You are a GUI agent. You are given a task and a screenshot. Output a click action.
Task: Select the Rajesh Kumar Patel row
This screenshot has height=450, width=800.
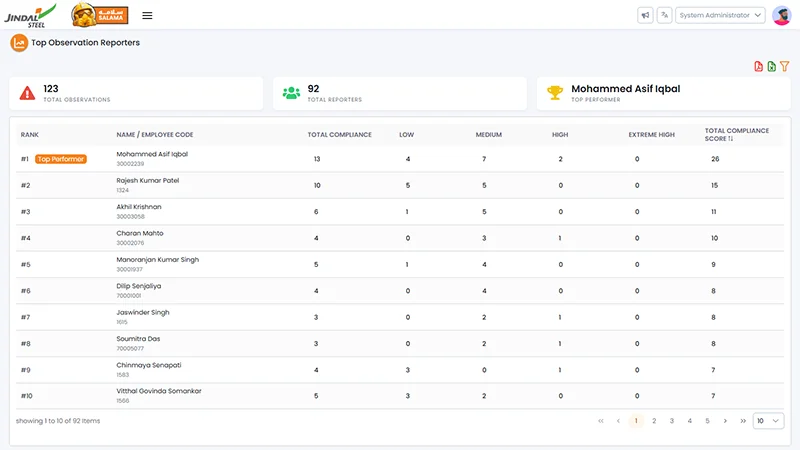(400, 185)
